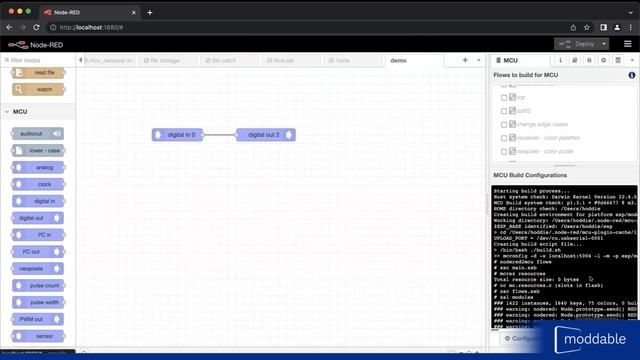Viewport: 640px width, 360px height.
Task: Click the 'Flows to build for MCU' heading
Action: [x=525, y=75]
